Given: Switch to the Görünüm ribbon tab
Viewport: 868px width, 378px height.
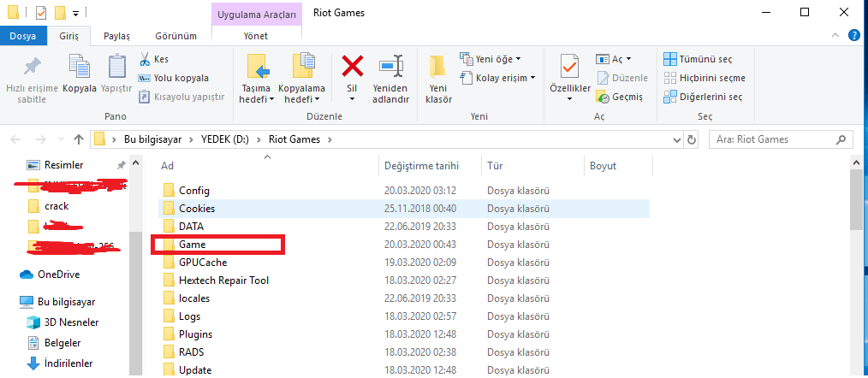Looking at the screenshot, I should (175, 36).
